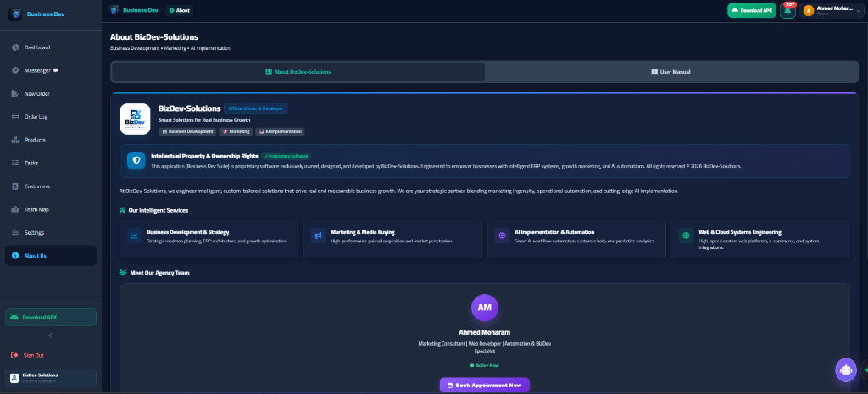Click the Business Dev title in sidebar header

pyautogui.click(x=46, y=14)
